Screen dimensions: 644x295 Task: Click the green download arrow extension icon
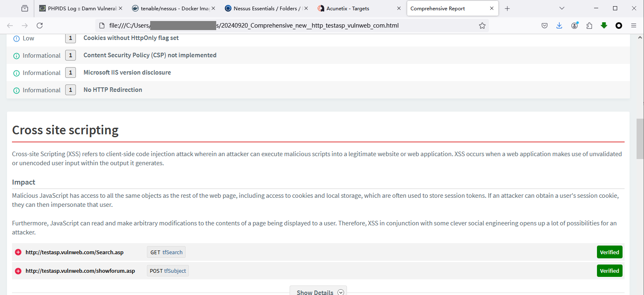click(604, 26)
